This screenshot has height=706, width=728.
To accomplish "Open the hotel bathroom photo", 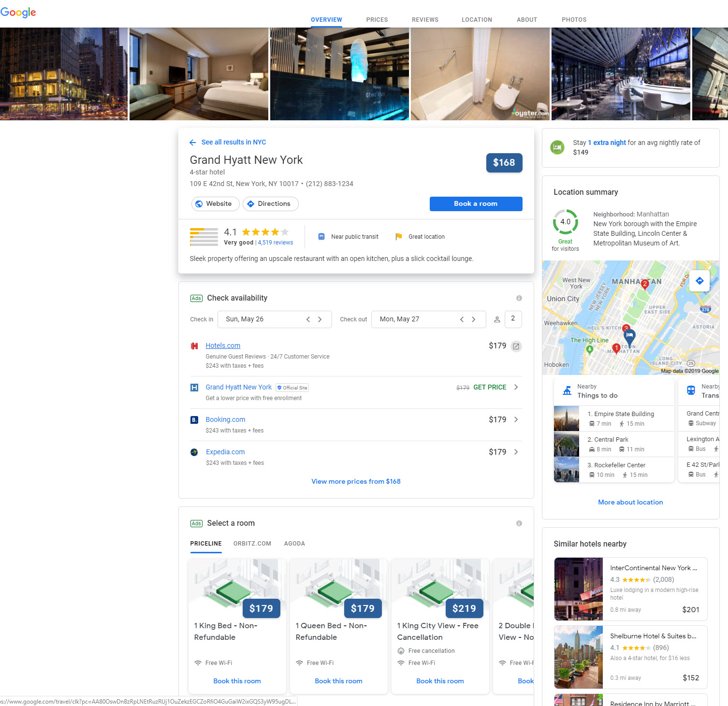I will [x=480, y=74].
